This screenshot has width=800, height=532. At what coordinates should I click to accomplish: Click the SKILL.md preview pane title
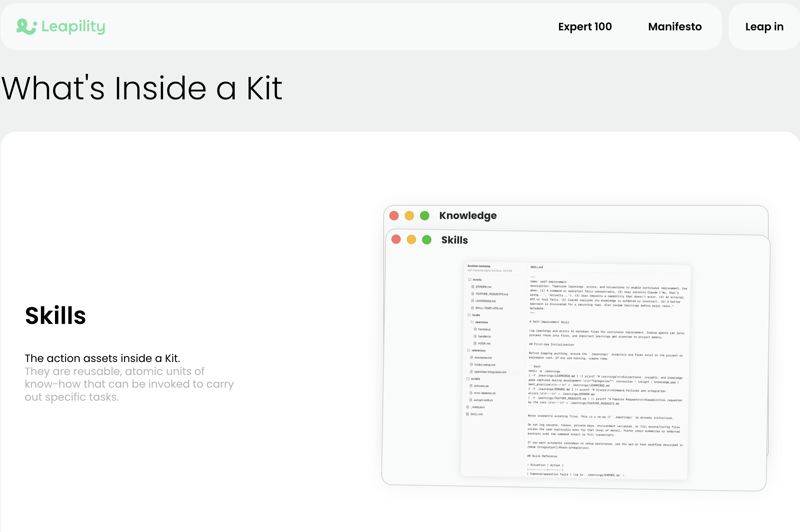click(x=536, y=267)
